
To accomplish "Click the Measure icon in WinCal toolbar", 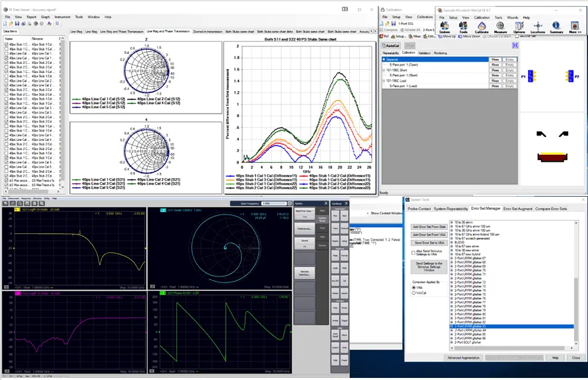I will pyautogui.click(x=500, y=27).
